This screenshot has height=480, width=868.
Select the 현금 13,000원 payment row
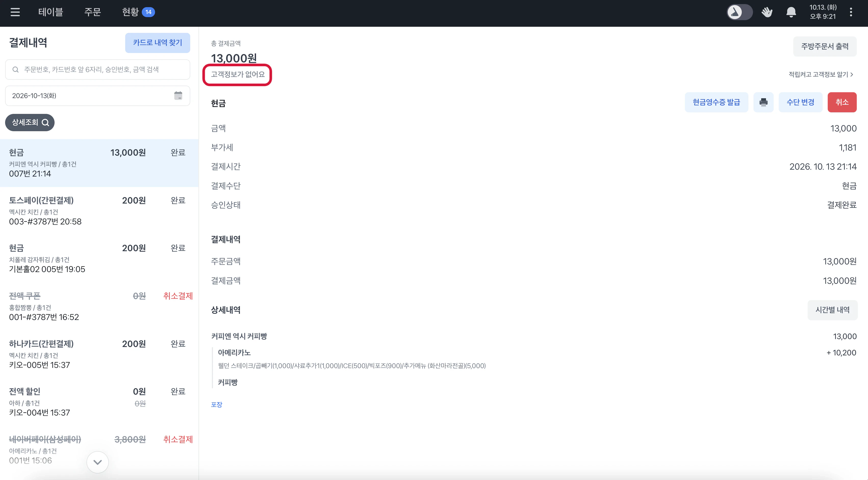coord(99,163)
